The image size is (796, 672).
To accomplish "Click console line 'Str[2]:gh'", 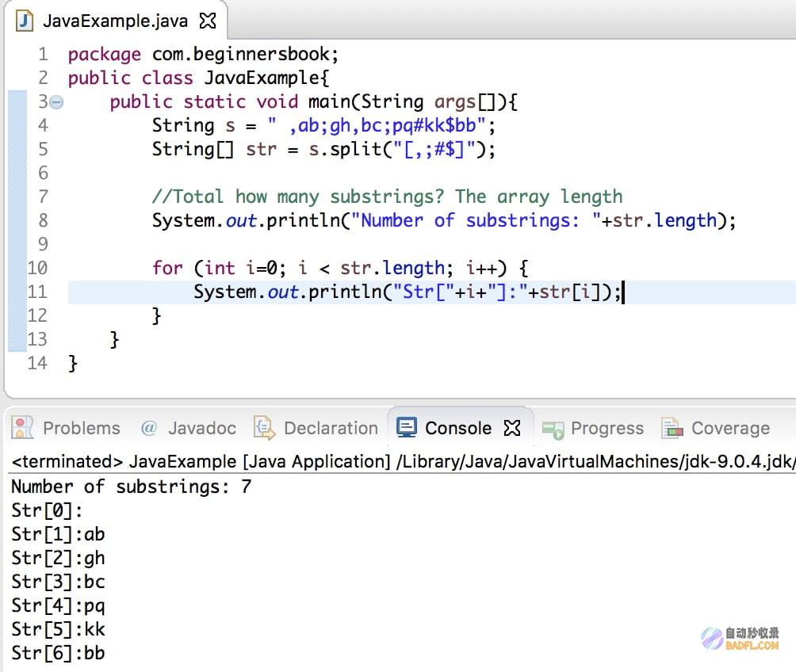I will pos(58,558).
